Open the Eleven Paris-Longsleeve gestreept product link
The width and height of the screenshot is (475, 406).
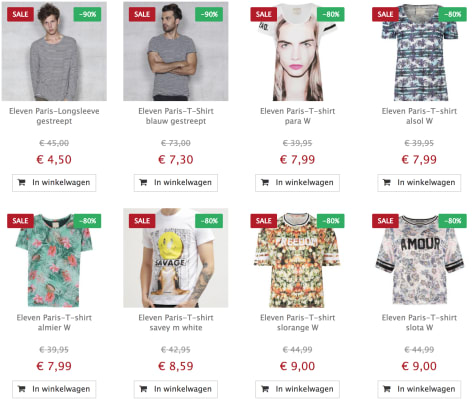point(54,116)
